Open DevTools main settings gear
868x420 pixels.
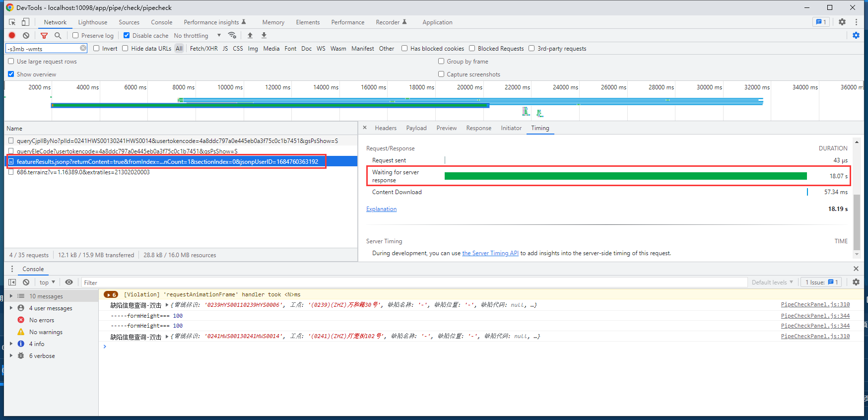point(842,22)
